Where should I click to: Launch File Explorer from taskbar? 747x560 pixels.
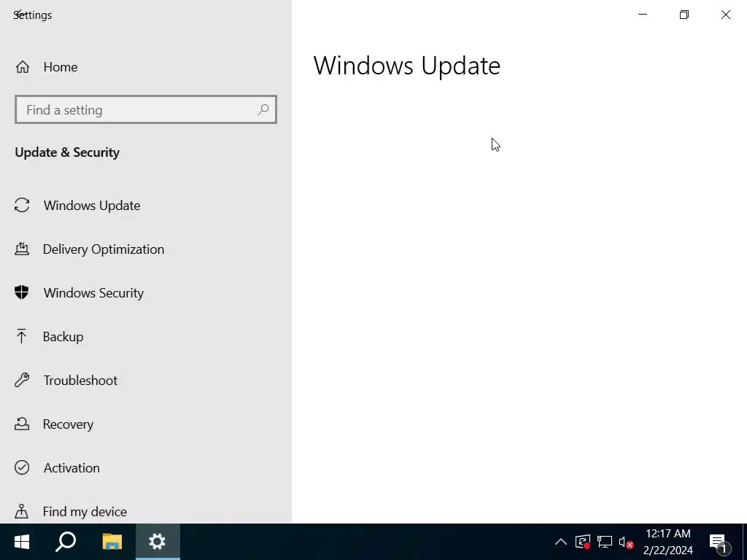[x=112, y=542]
